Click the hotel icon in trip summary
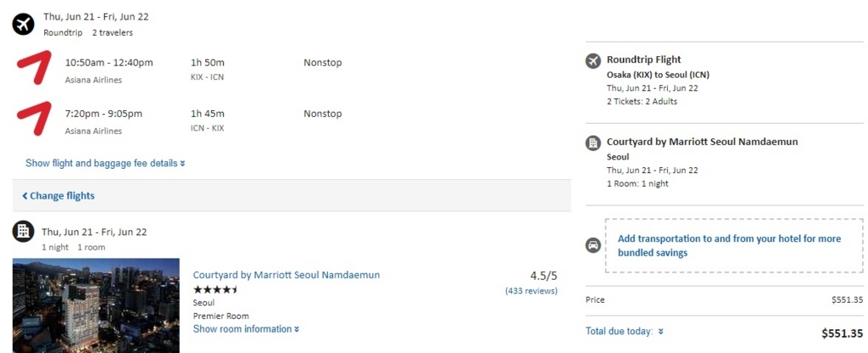Image resolution: width=868 pixels, height=353 pixels. coord(593,143)
